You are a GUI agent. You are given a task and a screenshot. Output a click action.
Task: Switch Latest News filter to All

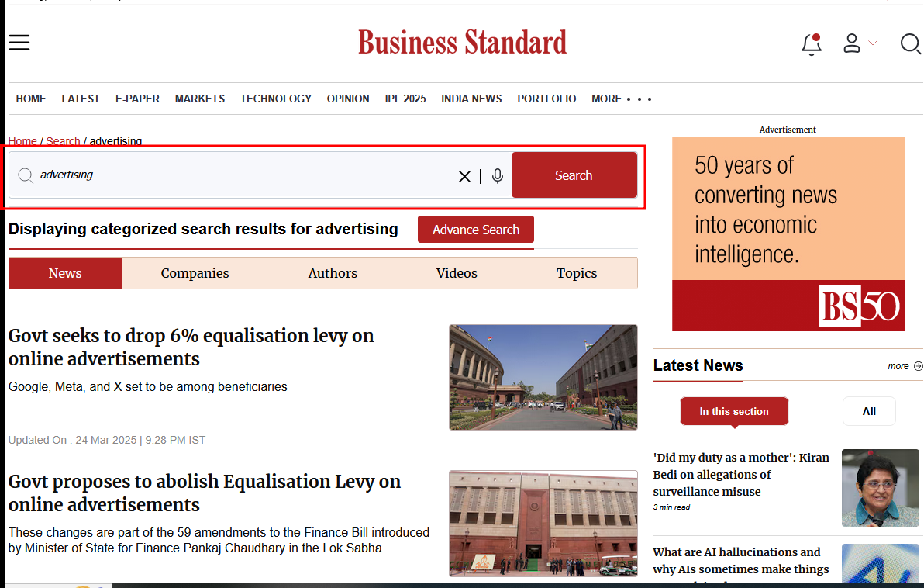click(869, 411)
